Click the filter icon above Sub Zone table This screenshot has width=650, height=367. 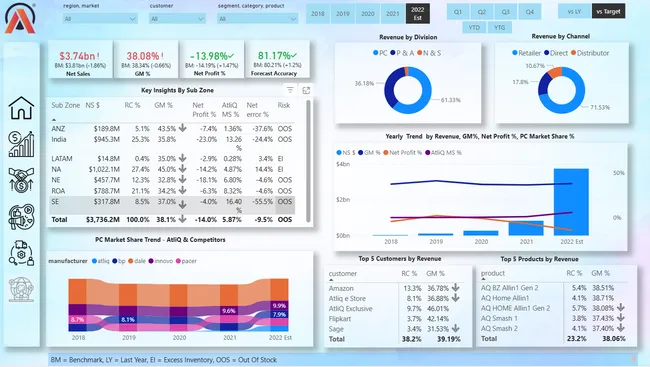point(290,90)
